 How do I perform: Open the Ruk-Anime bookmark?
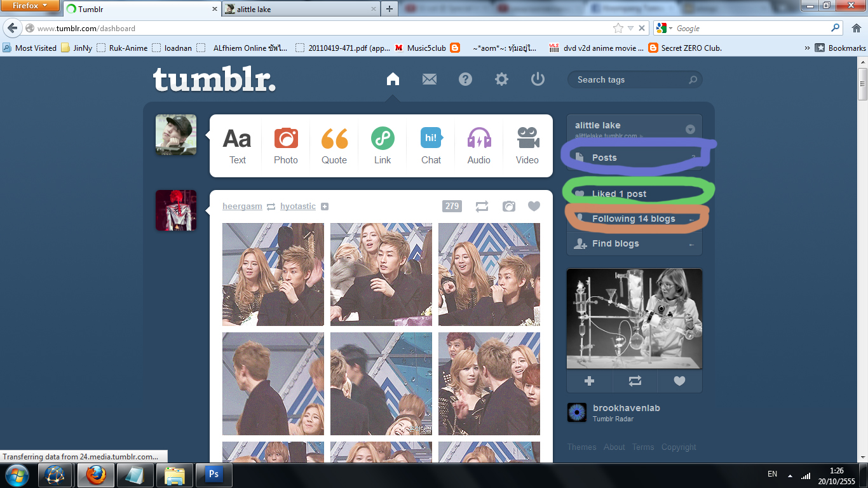coord(122,48)
